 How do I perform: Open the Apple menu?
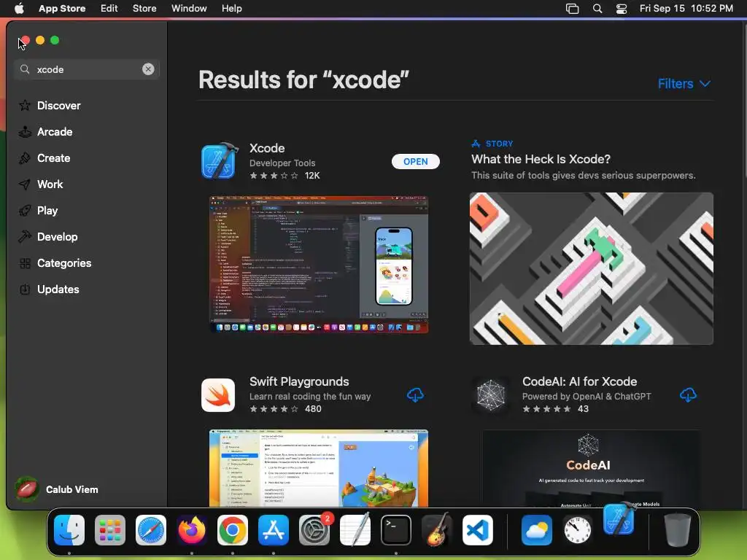click(19, 8)
